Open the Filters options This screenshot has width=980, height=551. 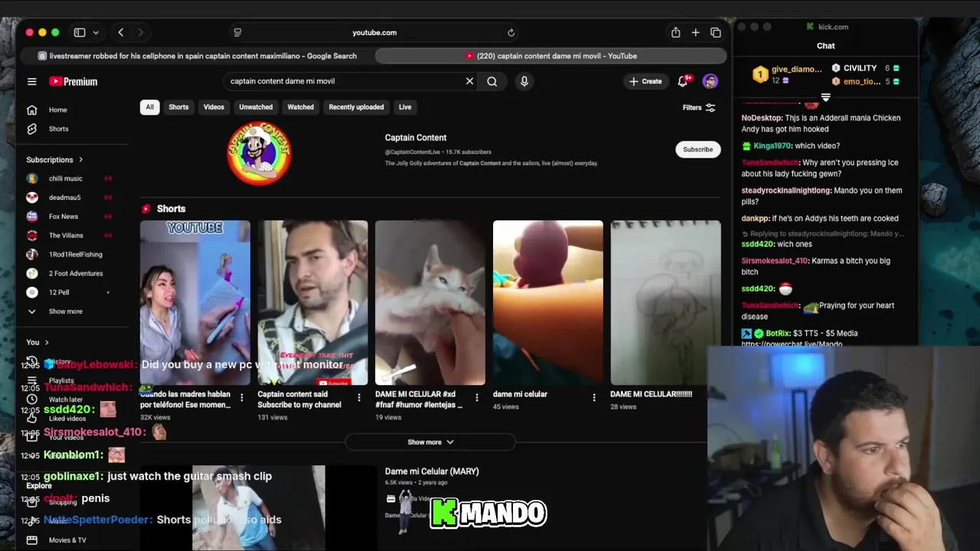pyautogui.click(x=699, y=108)
